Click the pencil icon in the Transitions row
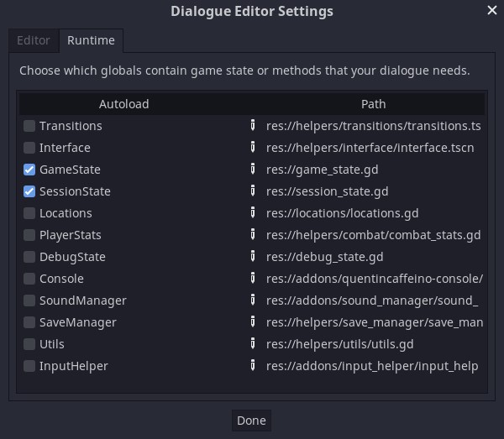The width and height of the screenshot is (504, 439). (x=253, y=125)
